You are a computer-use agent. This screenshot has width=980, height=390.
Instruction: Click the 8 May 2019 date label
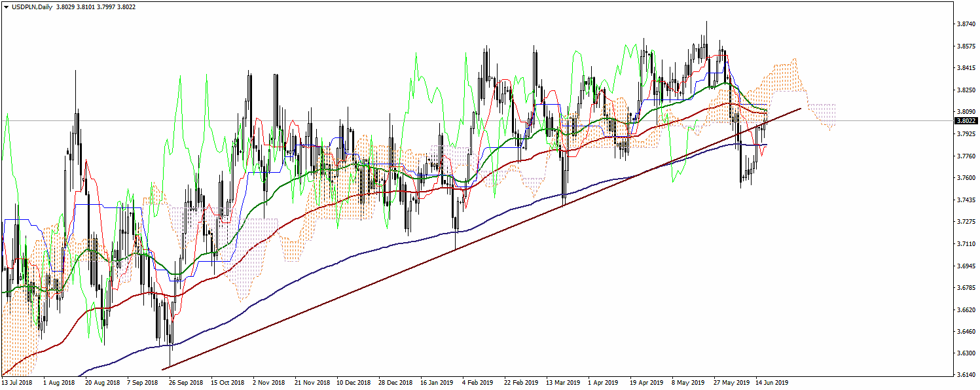[x=687, y=383]
